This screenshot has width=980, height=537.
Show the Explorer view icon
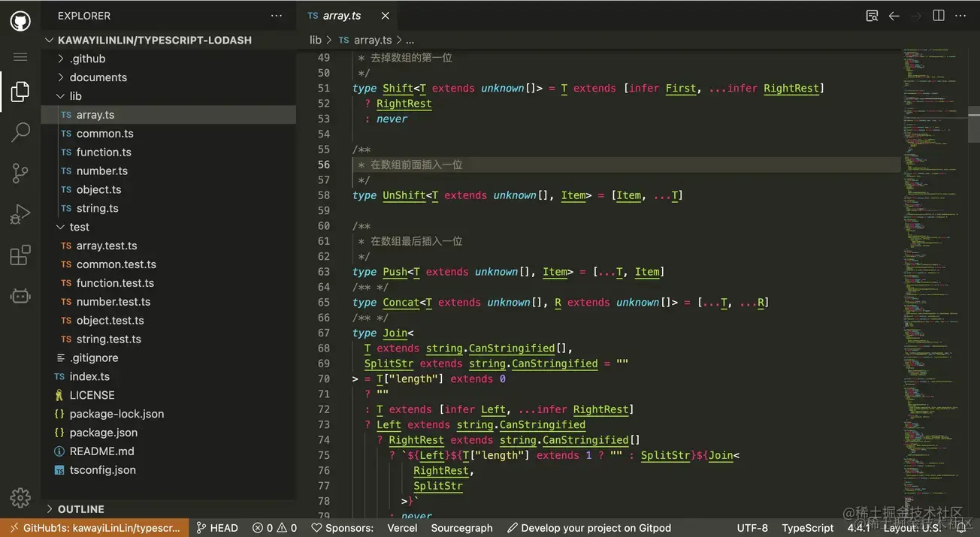click(x=20, y=92)
